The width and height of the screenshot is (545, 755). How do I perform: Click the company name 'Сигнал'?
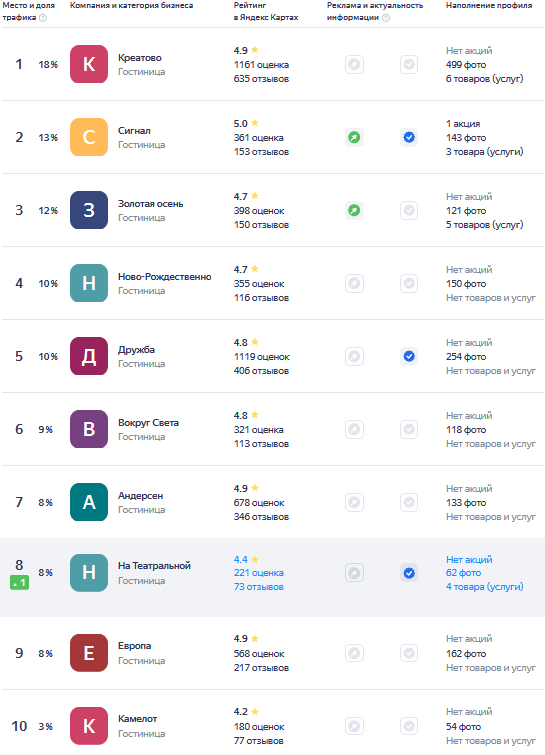(x=134, y=131)
